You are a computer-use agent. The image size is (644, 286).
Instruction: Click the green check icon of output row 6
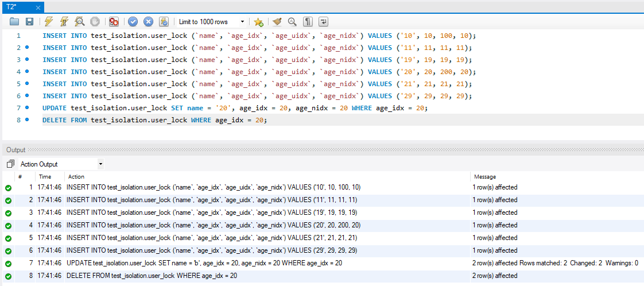(x=8, y=251)
